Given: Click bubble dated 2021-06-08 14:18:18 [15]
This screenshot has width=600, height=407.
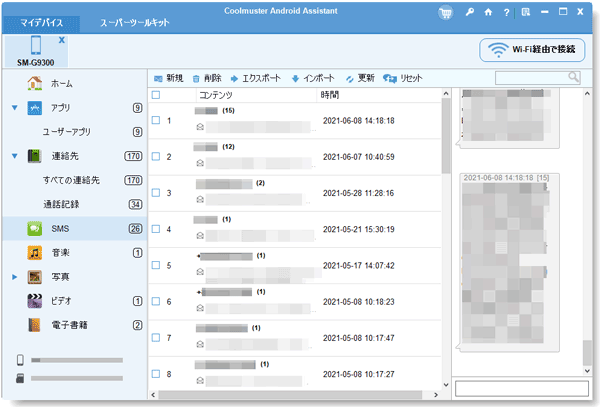Looking at the screenshot, I should click(x=509, y=262).
